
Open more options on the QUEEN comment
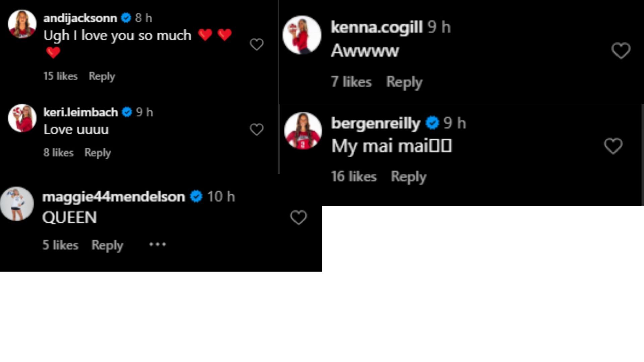157,245
